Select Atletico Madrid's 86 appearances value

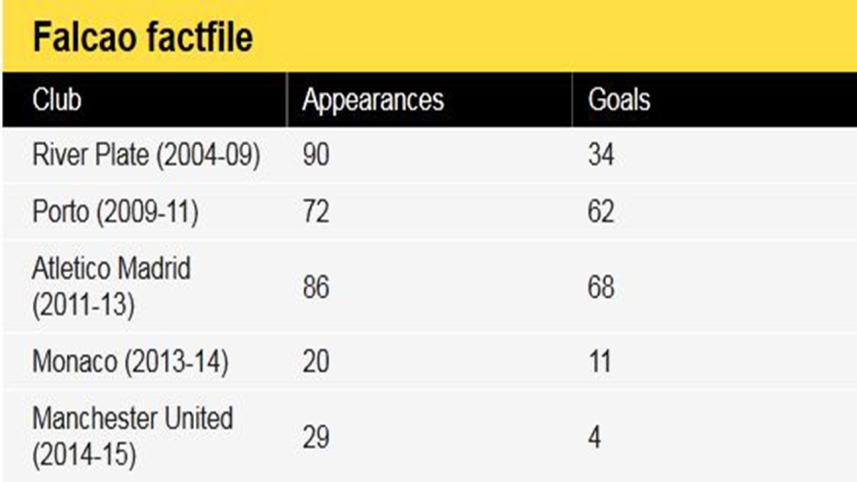[x=317, y=287]
